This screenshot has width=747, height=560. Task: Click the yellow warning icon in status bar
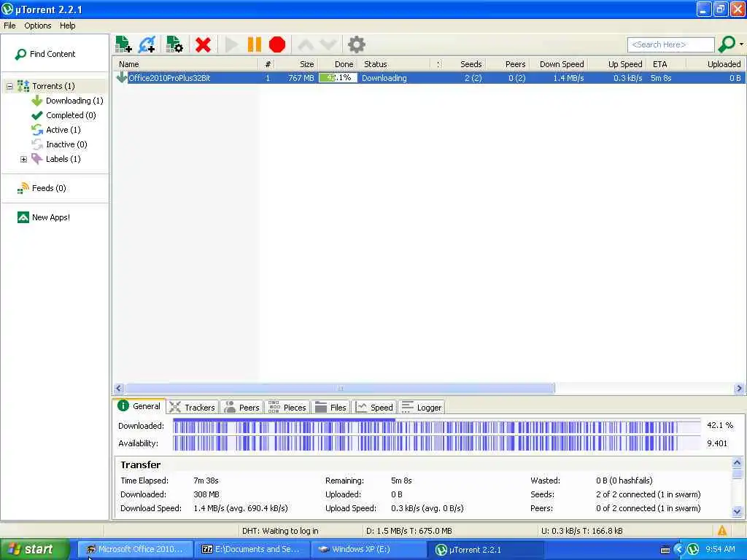tap(722, 531)
